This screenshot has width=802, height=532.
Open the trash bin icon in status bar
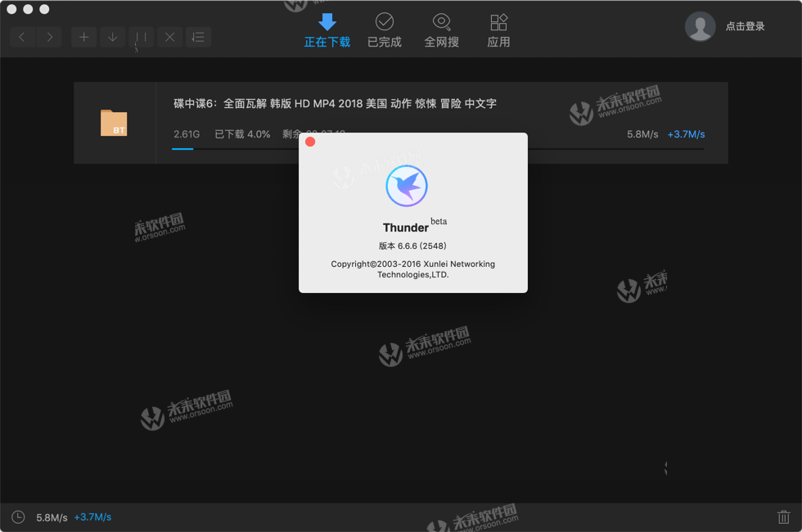pos(784,517)
